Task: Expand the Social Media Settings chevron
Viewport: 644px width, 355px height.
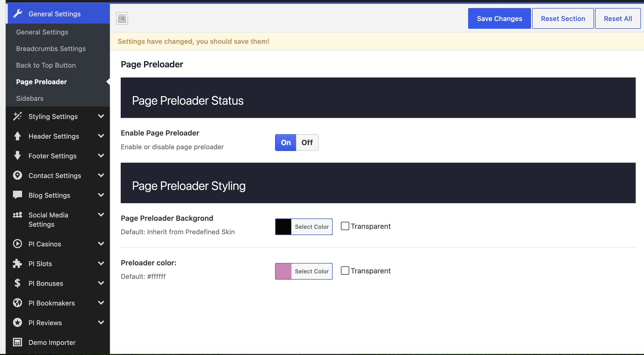Action: pos(101,215)
